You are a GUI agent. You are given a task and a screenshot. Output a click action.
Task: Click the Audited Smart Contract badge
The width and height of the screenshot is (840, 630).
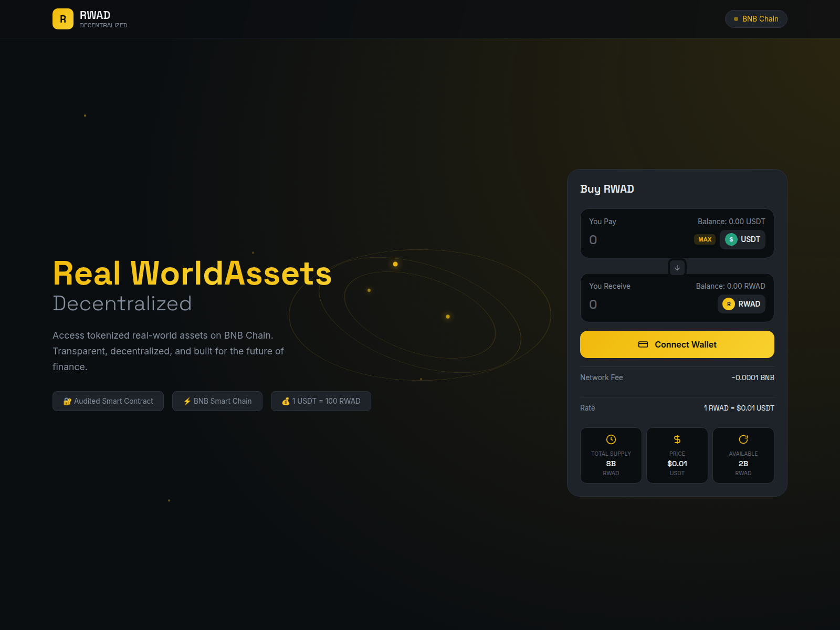(x=108, y=401)
